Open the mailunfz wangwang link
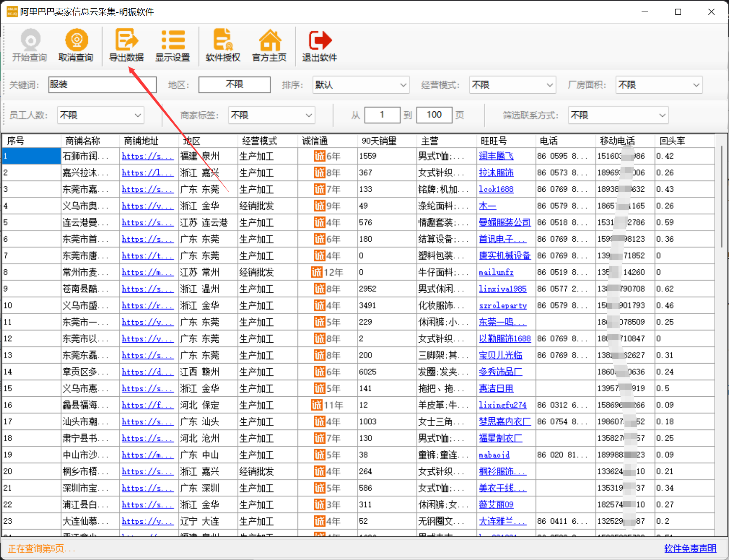Image resolution: width=729 pixels, height=560 pixels. pos(496,272)
